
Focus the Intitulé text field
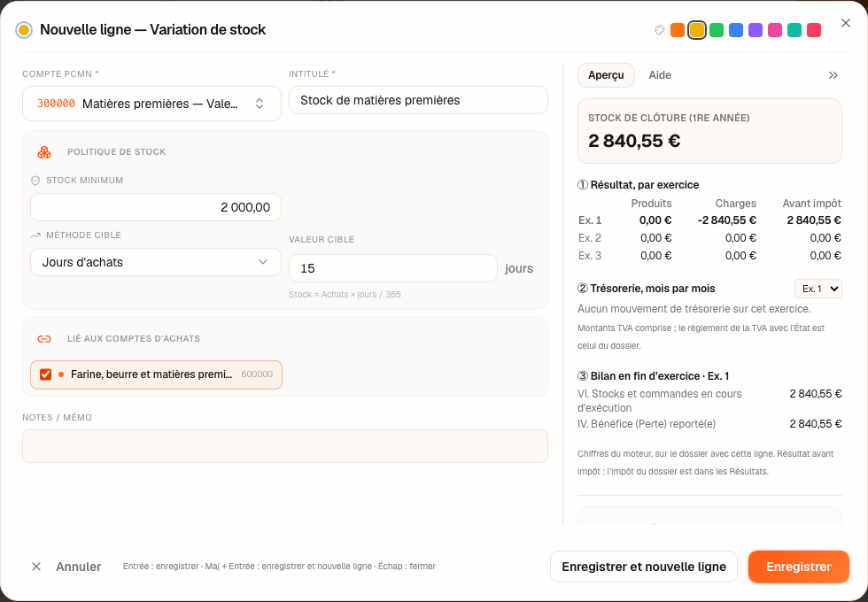tap(418, 100)
